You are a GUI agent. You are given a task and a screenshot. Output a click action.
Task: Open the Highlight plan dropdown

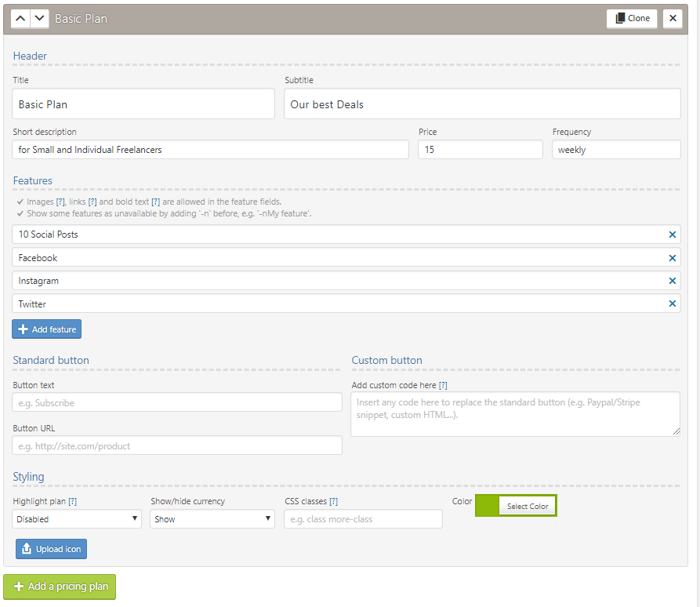tap(77, 519)
